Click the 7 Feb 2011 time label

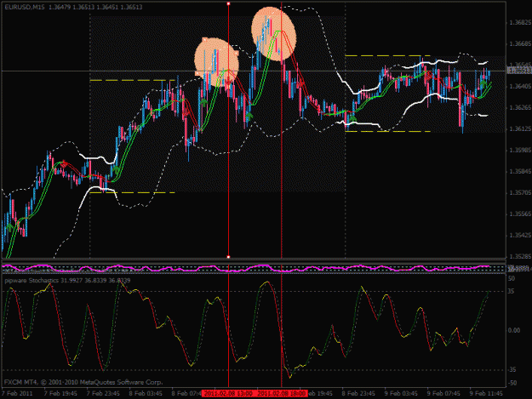click(x=17, y=394)
